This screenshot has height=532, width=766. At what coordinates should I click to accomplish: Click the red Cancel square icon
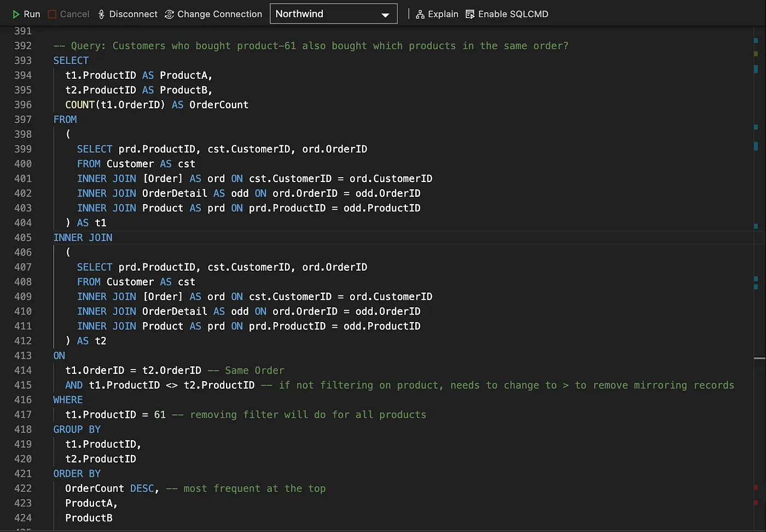[52, 14]
